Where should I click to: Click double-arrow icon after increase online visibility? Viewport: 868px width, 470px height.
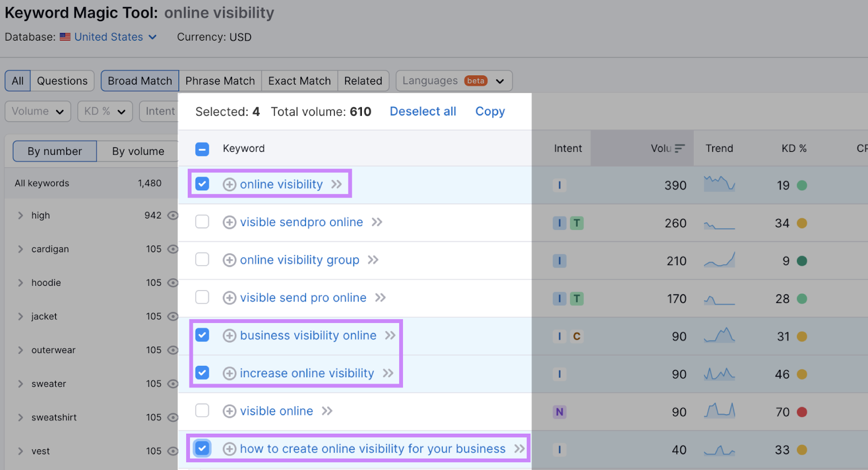(x=388, y=374)
